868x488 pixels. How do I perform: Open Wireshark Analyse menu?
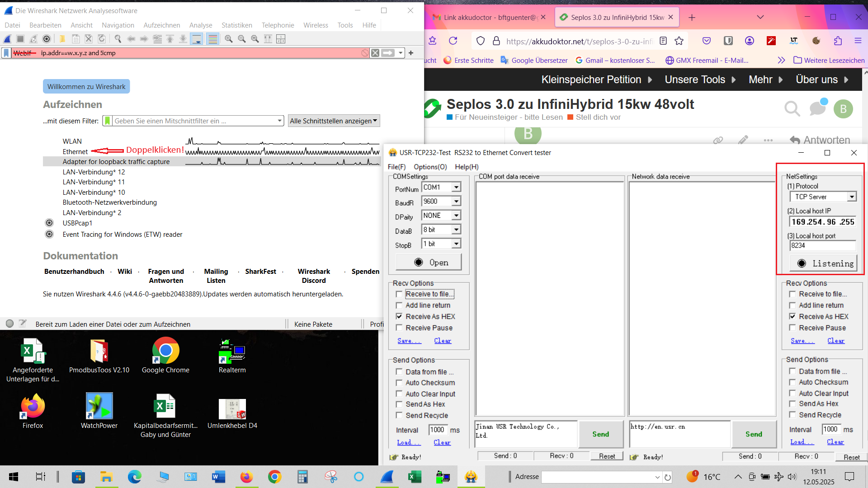201,25
